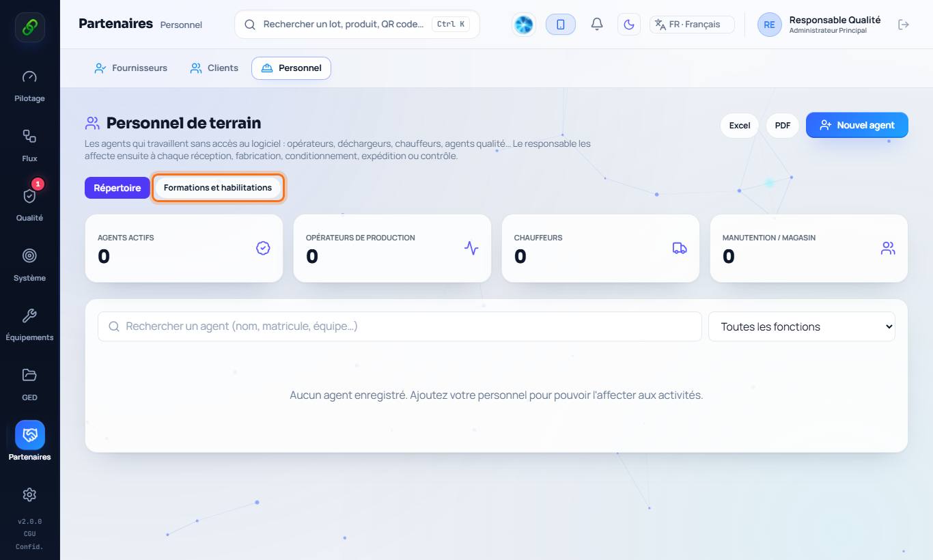
Task: Open Formations et habilitations sub-tab
Action: [218, 188]
